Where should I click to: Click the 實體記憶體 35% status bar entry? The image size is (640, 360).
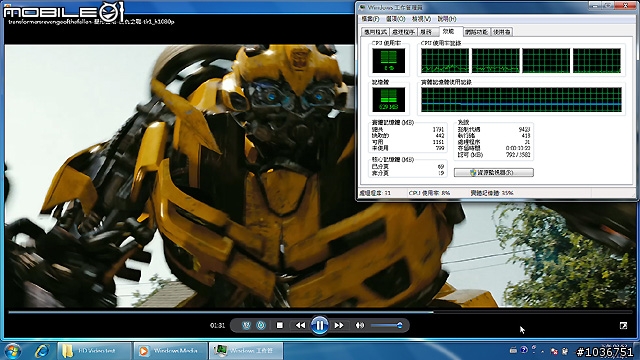click(492, 193)
